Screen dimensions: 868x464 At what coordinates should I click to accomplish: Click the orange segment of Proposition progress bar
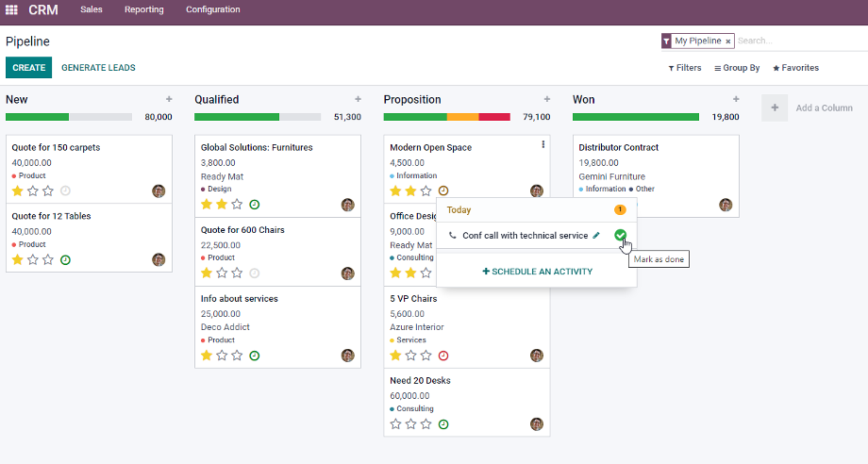(462, 117)
